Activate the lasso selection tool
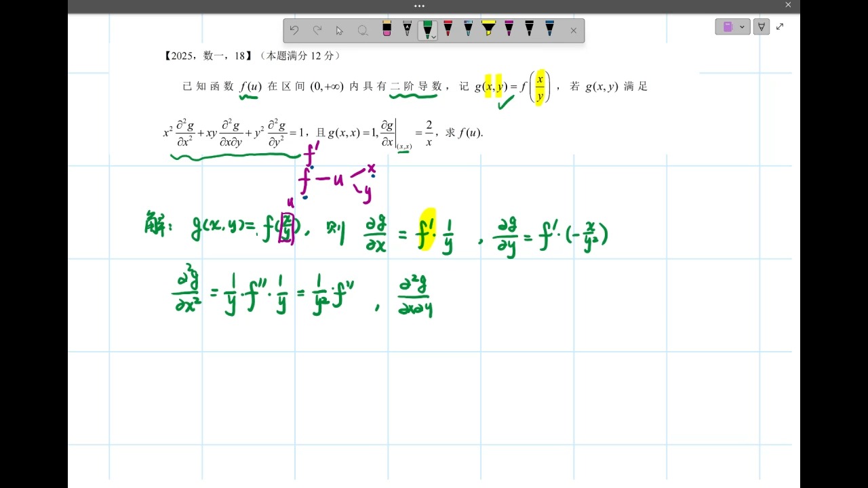The height and width of the screenshot is (488, 868). coord(363,30)
